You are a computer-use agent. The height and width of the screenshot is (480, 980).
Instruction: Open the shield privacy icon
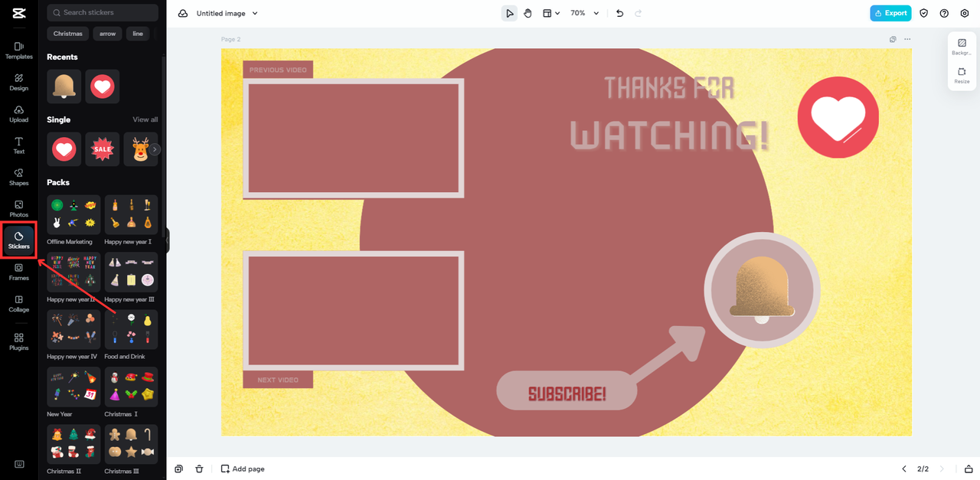[x=924, y=13]
